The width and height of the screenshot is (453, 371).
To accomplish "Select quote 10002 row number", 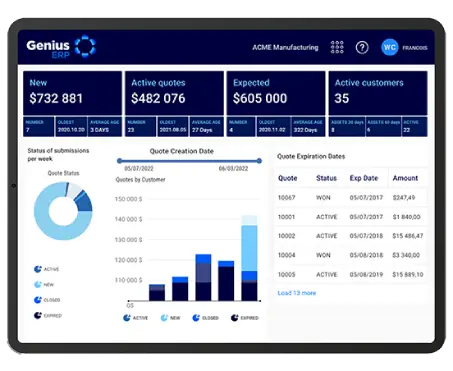I will coord(287,236).
